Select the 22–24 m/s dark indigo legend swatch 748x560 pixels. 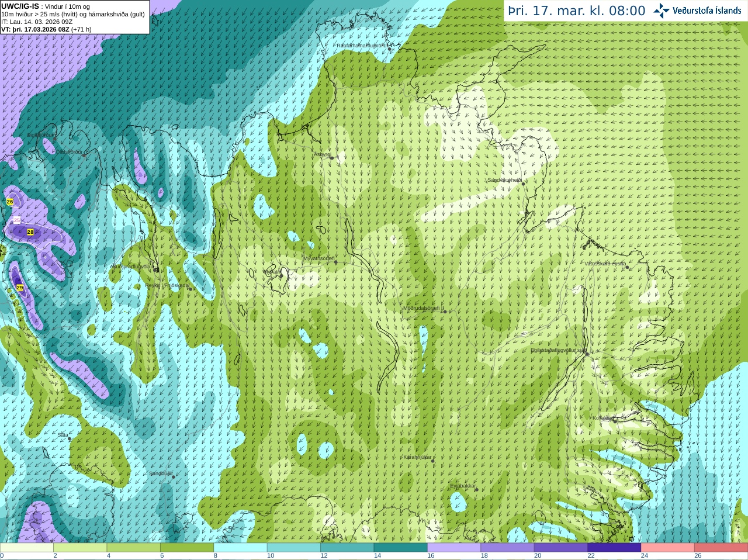615,548
